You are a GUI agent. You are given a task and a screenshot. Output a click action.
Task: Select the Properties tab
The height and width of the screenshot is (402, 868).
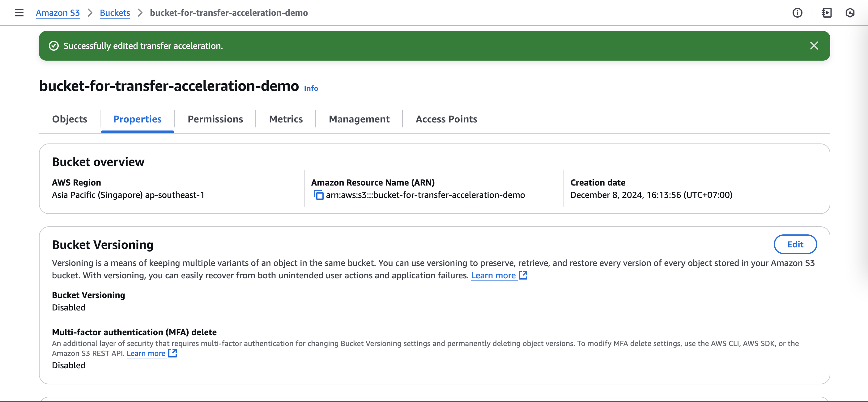(137, 119)
